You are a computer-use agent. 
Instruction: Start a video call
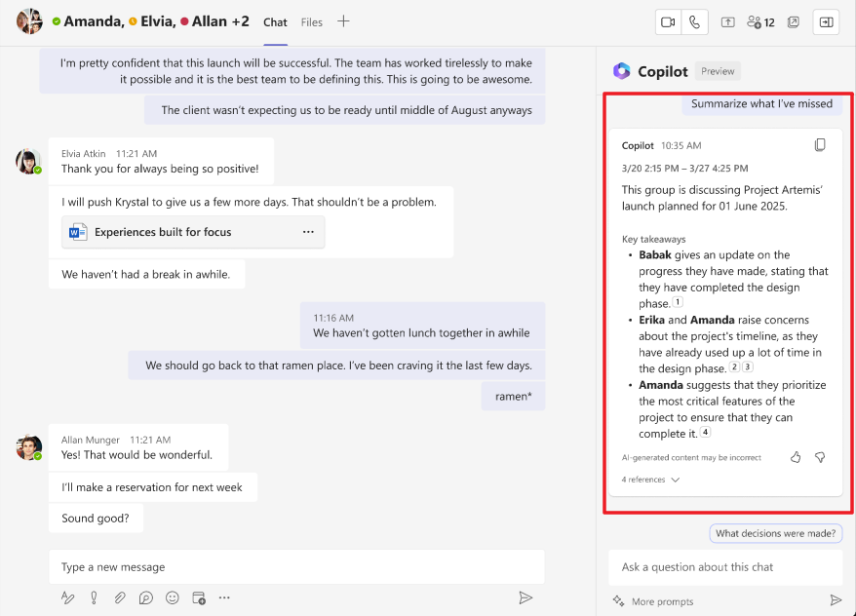tap(668, 22)
